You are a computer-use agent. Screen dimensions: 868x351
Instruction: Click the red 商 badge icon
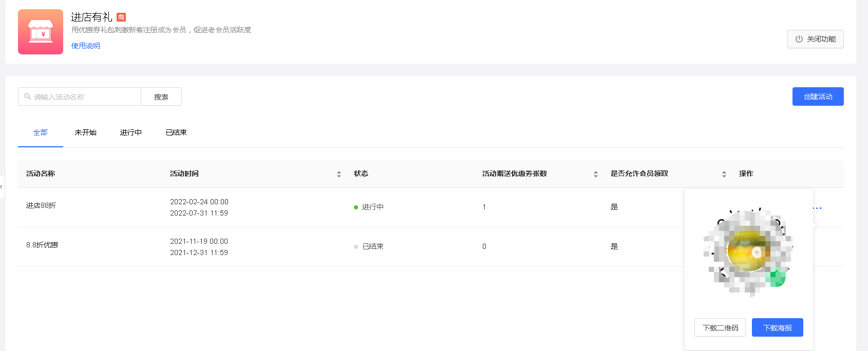pos(121,17)
